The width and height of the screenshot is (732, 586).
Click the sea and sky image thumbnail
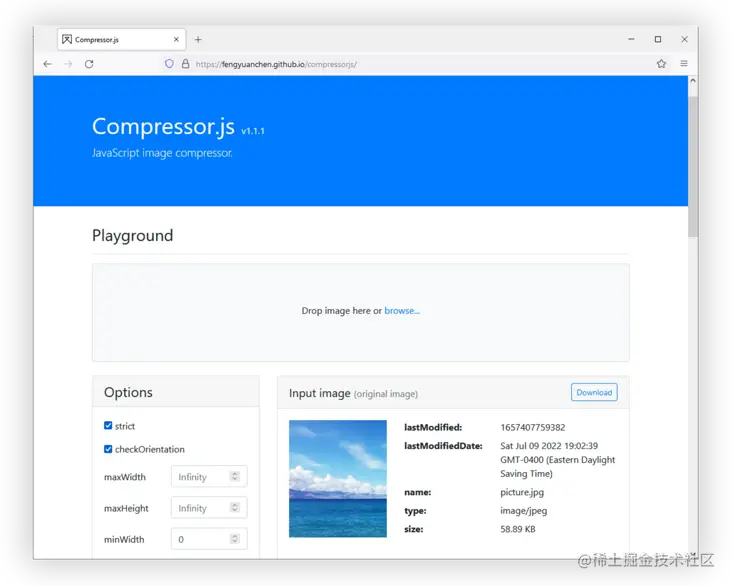338,479
